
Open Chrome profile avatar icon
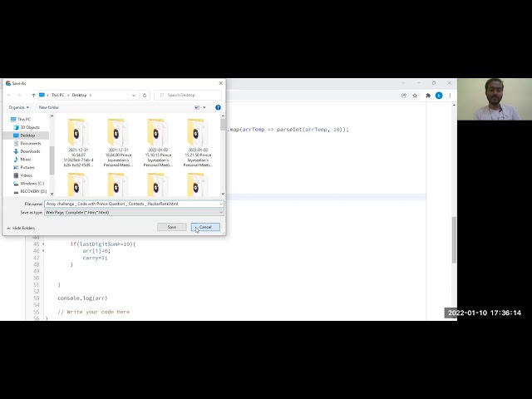(439, 96)
